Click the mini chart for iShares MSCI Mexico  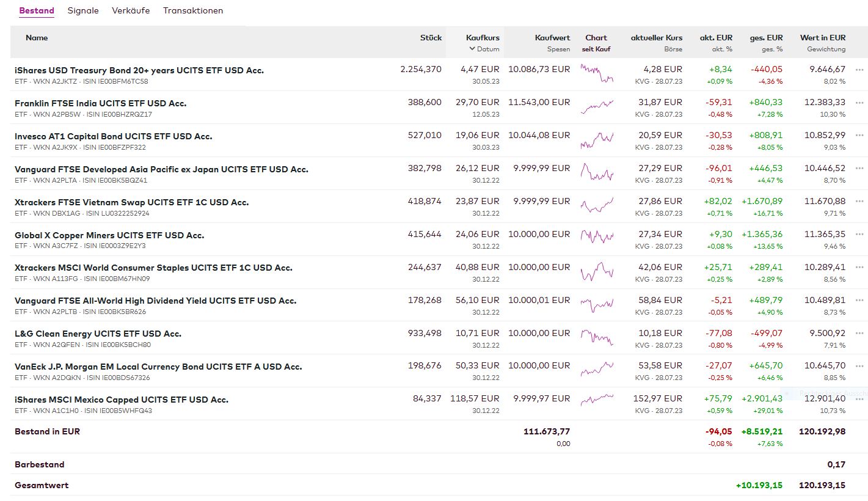tap(597, 400)
